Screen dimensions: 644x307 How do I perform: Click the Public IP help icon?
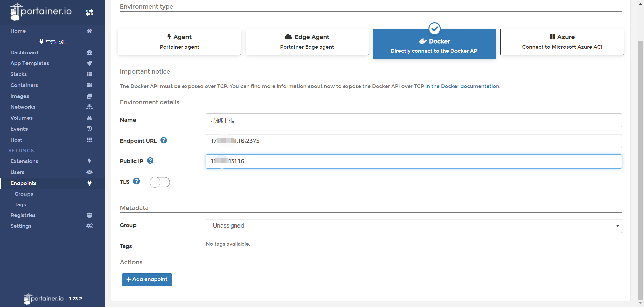point(150,161)
